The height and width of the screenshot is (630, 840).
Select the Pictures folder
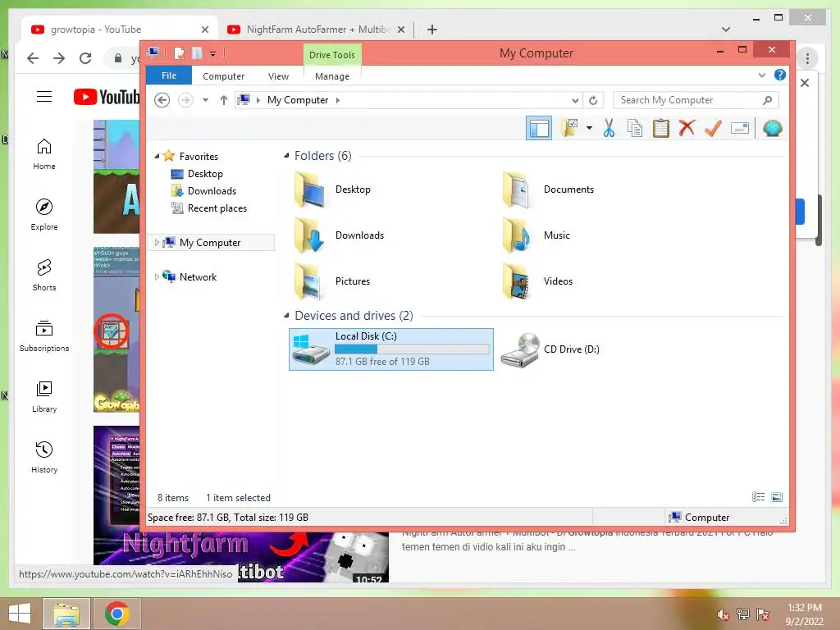(332, 281)
